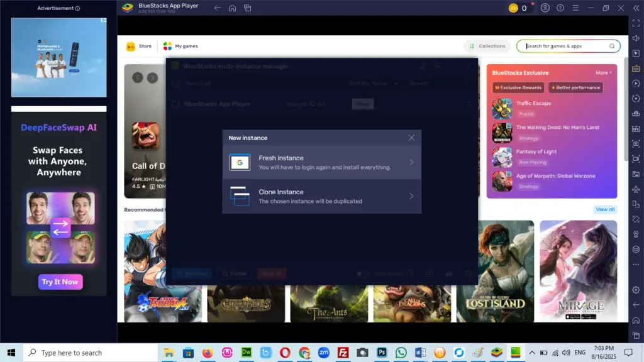Click the fullscreen icon in right sidebar

pos(636,23)
